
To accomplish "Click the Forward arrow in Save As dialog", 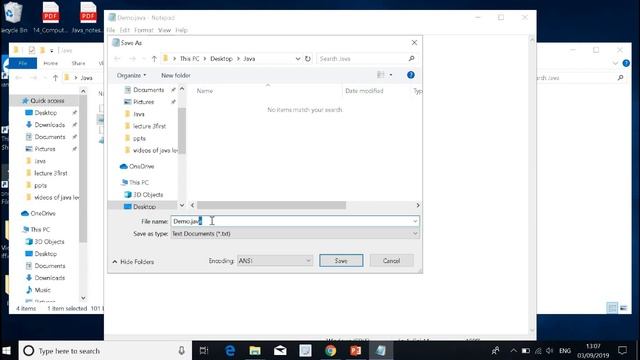I will (132, 59).
